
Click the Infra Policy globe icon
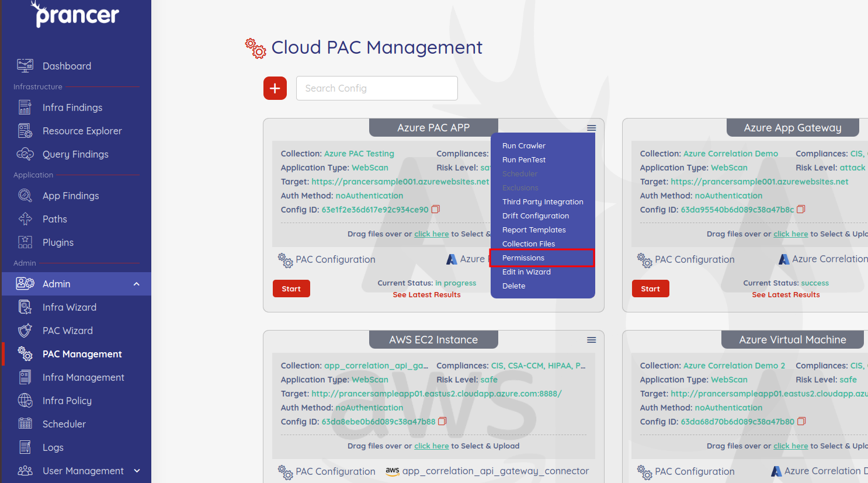[x=25, y=401]
